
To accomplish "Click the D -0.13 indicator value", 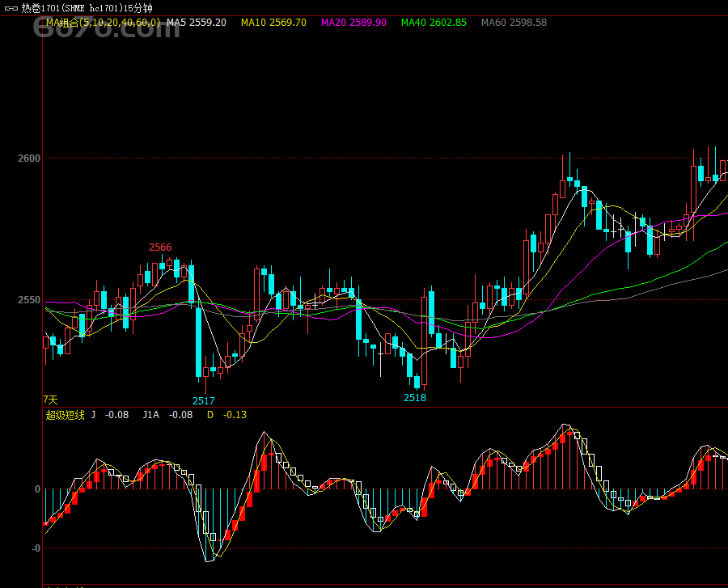I will pyautogui.click(x=227, y=415).
